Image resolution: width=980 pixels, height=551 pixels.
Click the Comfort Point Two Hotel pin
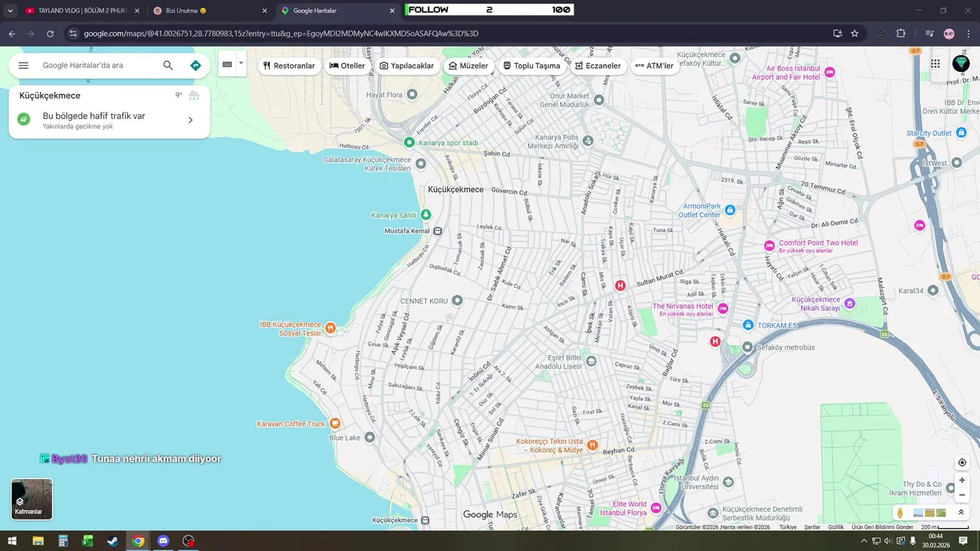click(769, 246)
